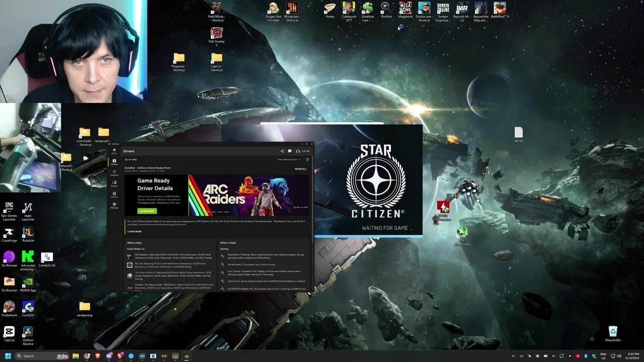
Task: Open the Megabonk desktop shortcut
Action: [x=406, y=10]
